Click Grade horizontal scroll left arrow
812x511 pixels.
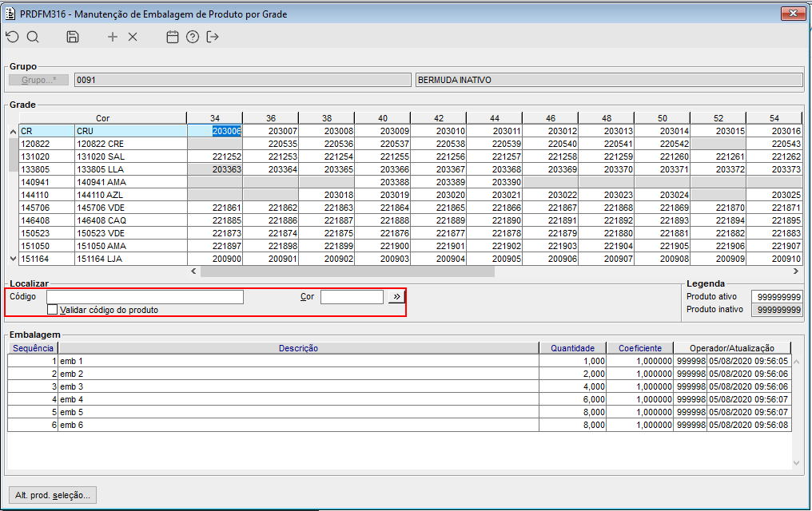pos(193,271)
